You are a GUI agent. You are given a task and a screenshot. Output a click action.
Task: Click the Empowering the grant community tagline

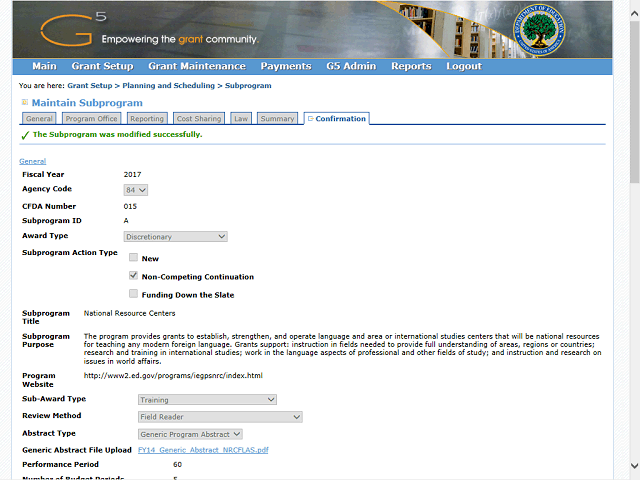[180, 39]
